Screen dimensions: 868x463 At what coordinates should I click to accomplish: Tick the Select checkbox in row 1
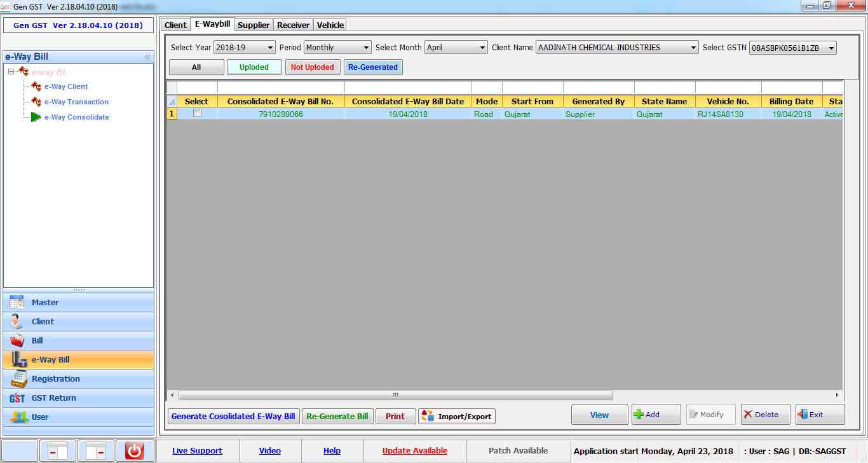[197, 114]
